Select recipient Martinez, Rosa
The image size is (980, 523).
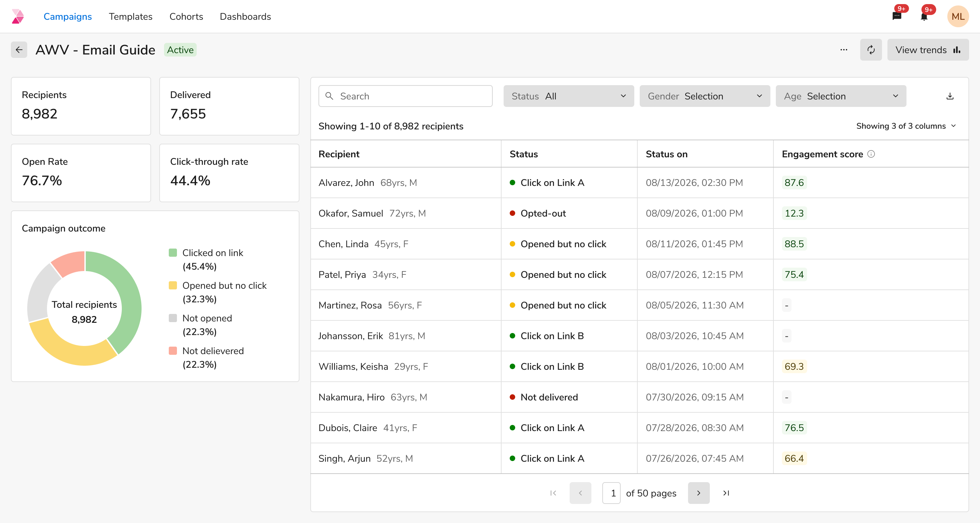[x=350, y=305]
